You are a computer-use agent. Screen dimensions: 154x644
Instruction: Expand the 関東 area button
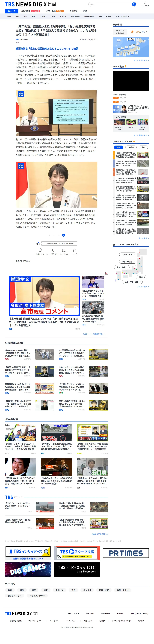point(142,277)
